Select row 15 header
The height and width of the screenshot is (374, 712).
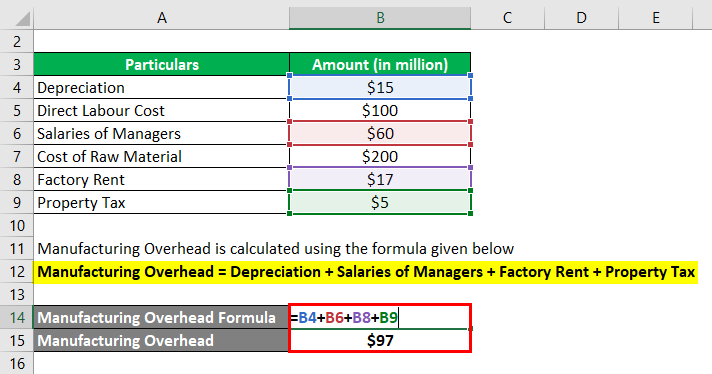click(17, 340)
